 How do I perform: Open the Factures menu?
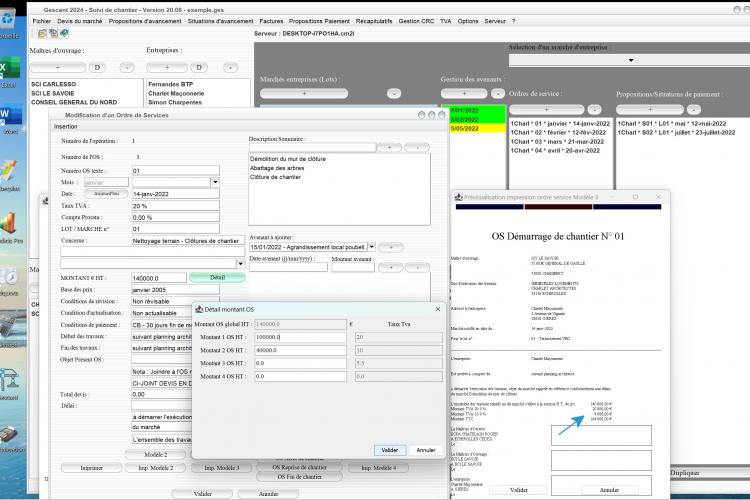tap(271, 21)
